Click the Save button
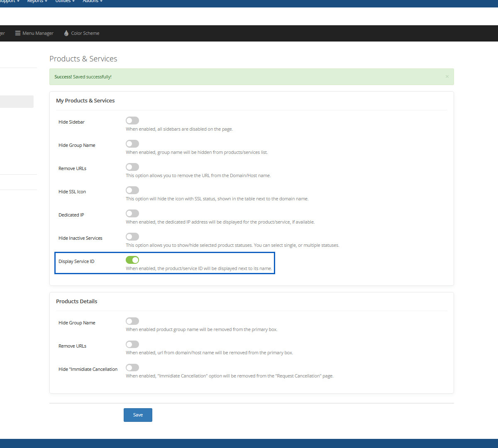The height and width of the screenshot is (448, 498). (x=138, y=415)
